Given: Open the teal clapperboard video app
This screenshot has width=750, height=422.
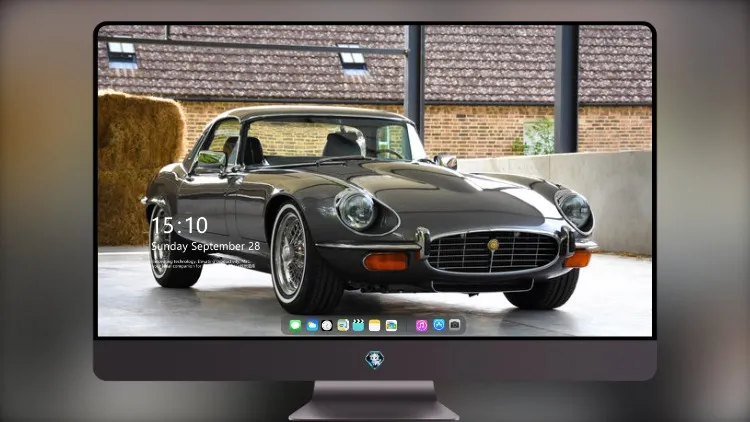Looking at the screenshot, I should 358,325.
